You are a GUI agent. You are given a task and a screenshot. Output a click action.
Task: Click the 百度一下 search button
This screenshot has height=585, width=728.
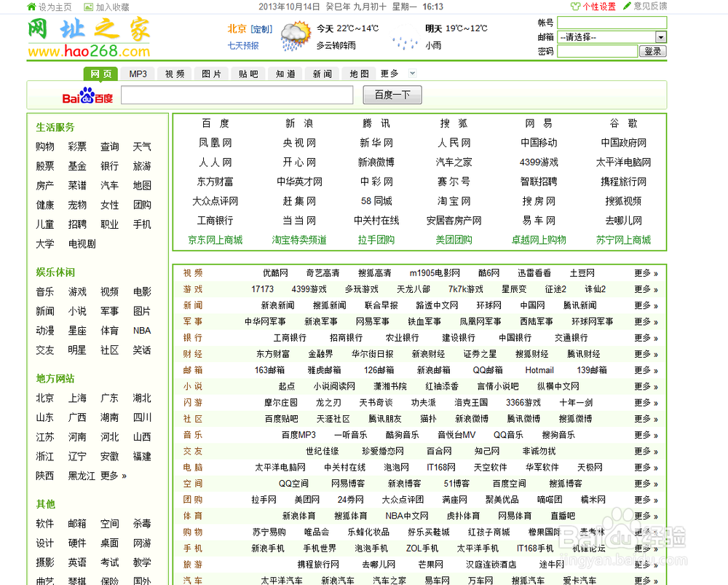392,94
